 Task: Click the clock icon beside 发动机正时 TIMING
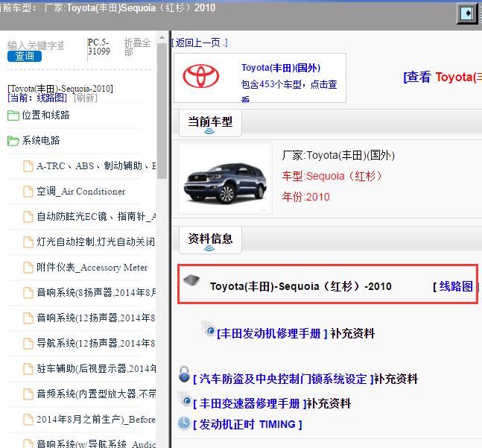click(x=185, y=423)
